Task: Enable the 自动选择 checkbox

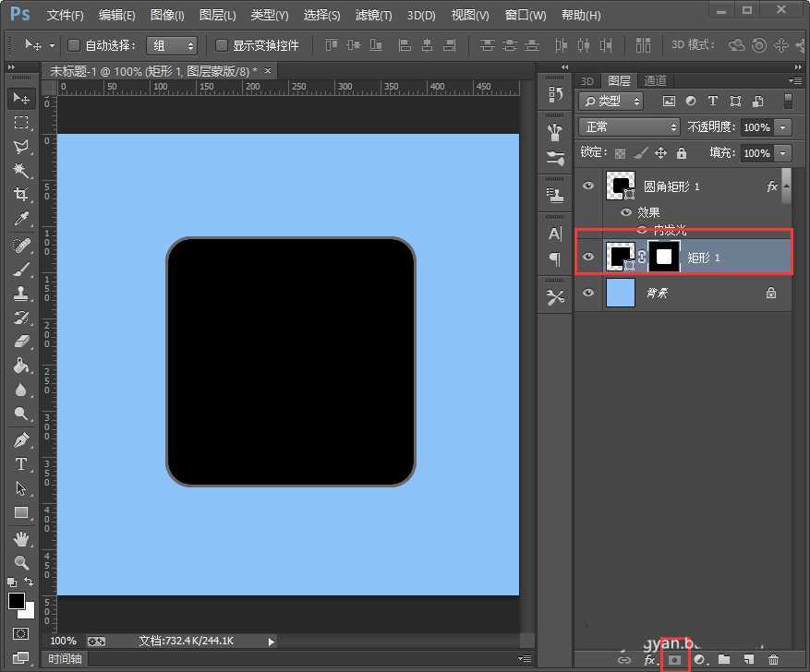Action: pyautogui.click(x=75, y=45)
